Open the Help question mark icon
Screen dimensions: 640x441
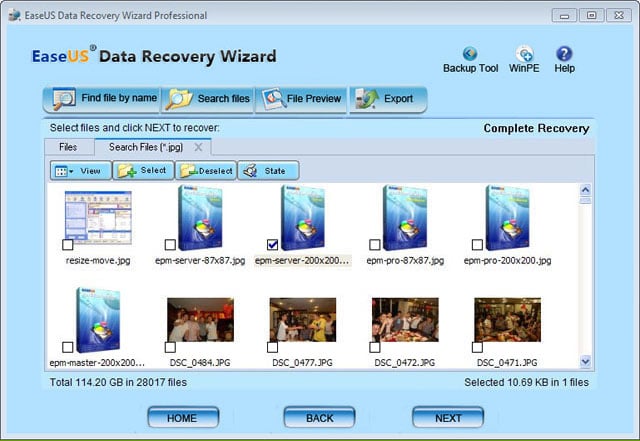564,53
